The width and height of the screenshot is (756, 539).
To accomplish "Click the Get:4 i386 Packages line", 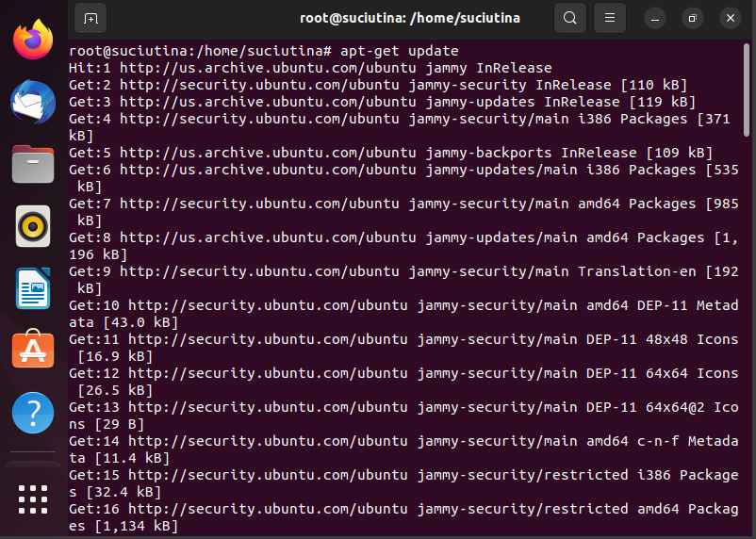I will click(x=400, y=127).
